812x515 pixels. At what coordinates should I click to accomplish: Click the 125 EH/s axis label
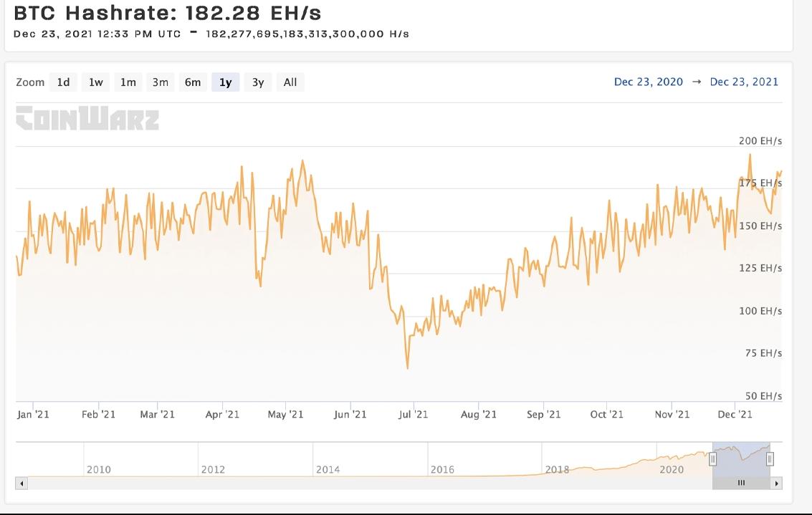pyautogui.click(x=760, y=268)
